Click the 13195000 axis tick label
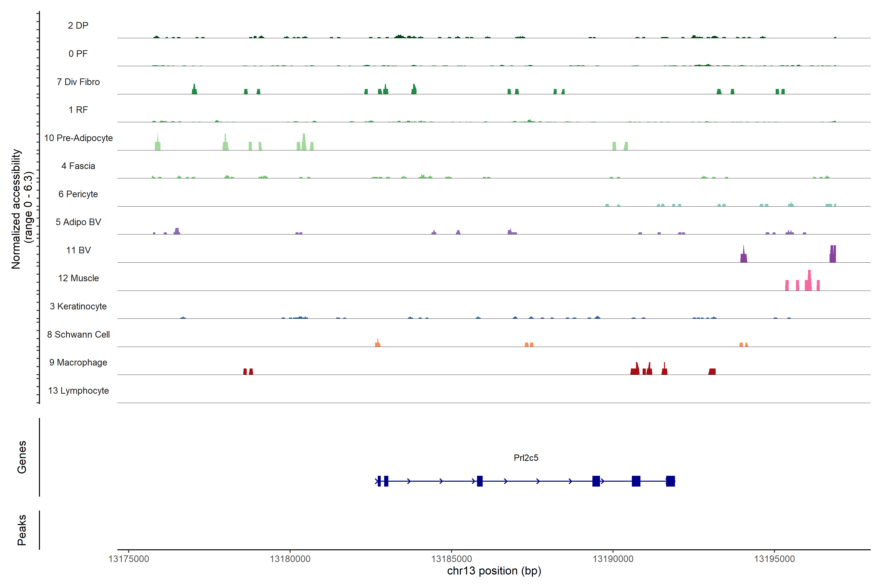882x588 pixels. (774, 559)
